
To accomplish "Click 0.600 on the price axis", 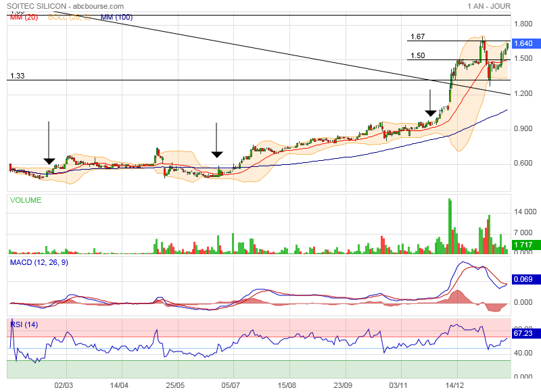I will click(523, 163).
